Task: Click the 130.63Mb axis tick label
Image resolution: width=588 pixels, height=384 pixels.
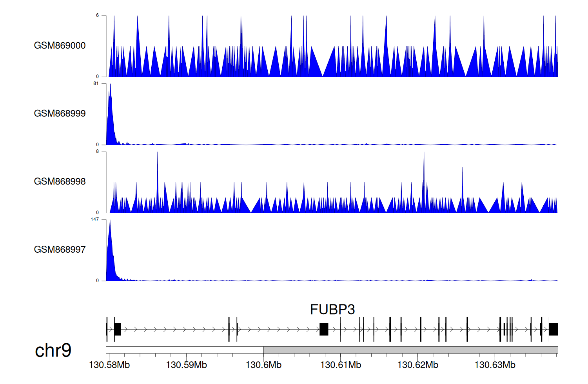Action: [495, 365]
